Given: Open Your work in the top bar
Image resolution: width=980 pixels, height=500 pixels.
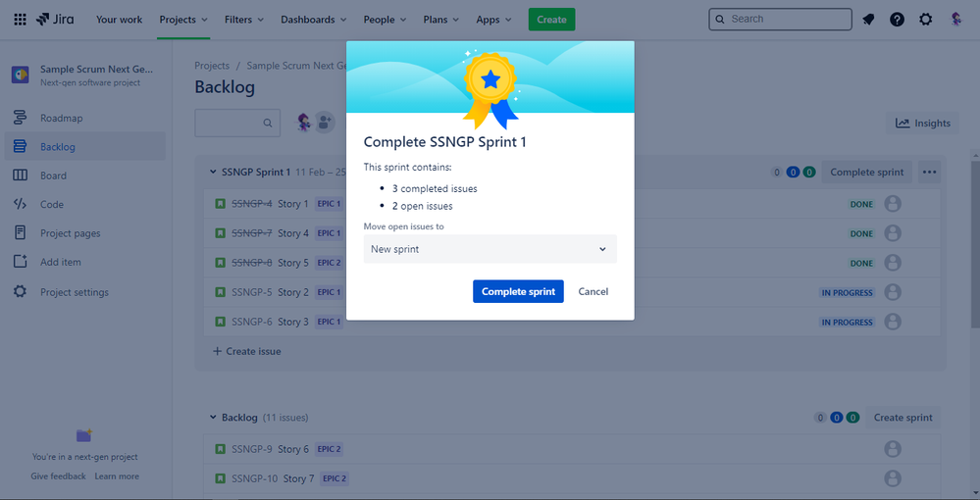Looking at the screenshot, I should coord(119,20).
